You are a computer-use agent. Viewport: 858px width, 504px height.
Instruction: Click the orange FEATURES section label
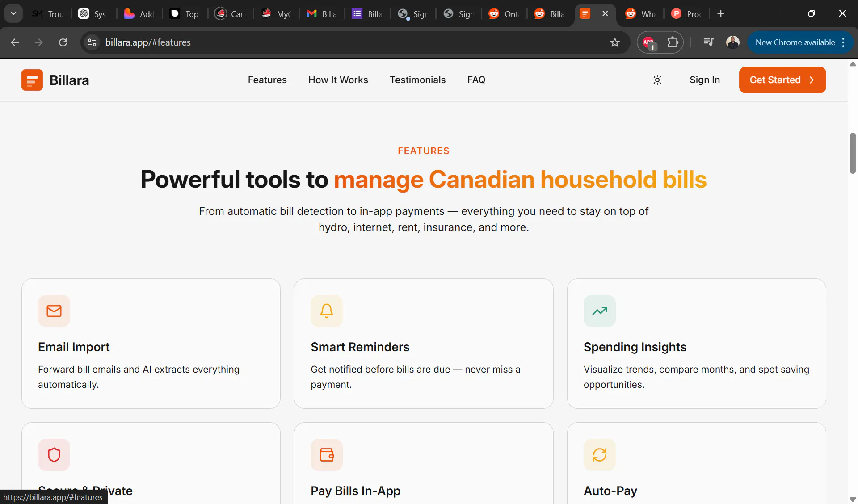point(424,151)
